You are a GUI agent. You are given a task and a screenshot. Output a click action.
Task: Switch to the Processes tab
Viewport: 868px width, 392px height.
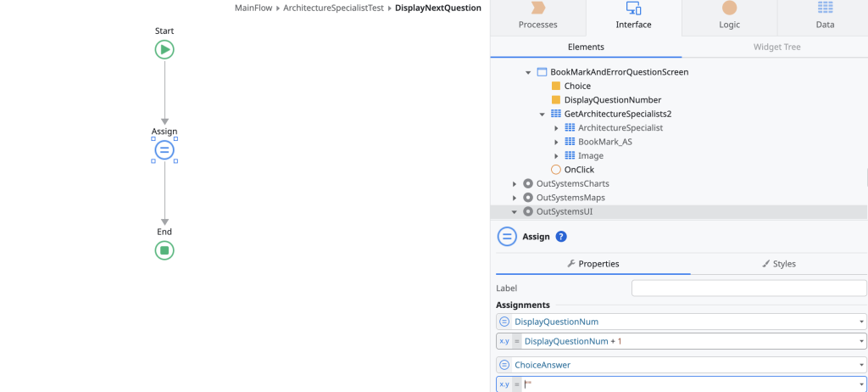pos(537,16)
